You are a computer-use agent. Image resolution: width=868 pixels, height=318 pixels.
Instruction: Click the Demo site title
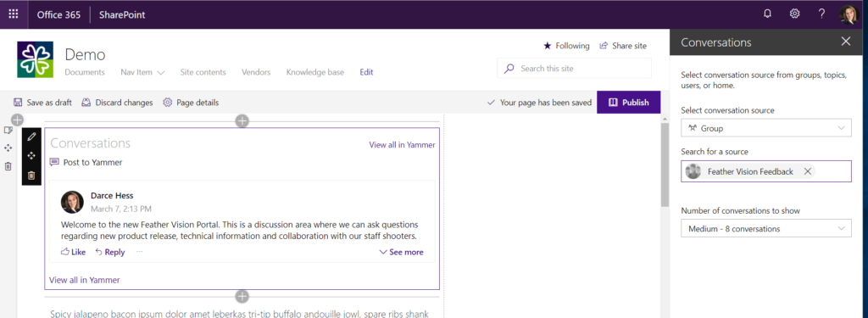(x=86, y=54)
